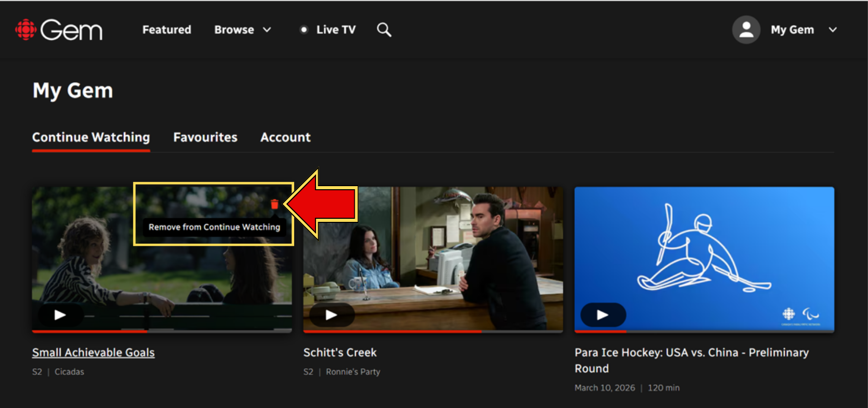
Task: Click the My Gem chevron arrow
Action: (x=833, y=30)
